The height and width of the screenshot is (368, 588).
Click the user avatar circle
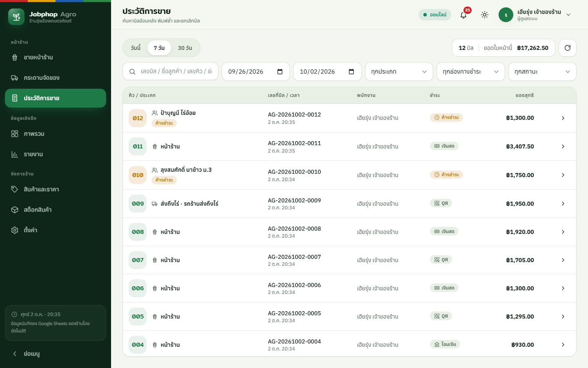(506, 15)
